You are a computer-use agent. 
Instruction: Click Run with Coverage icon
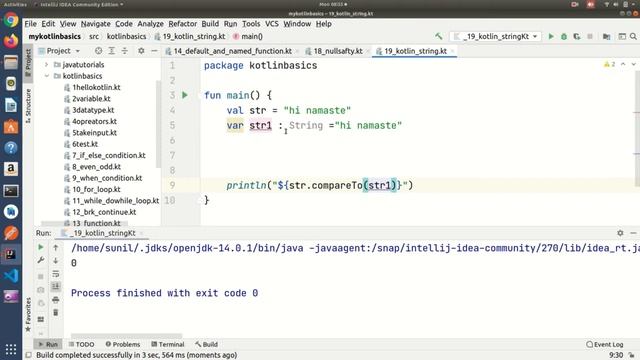[x=577, y=36]
